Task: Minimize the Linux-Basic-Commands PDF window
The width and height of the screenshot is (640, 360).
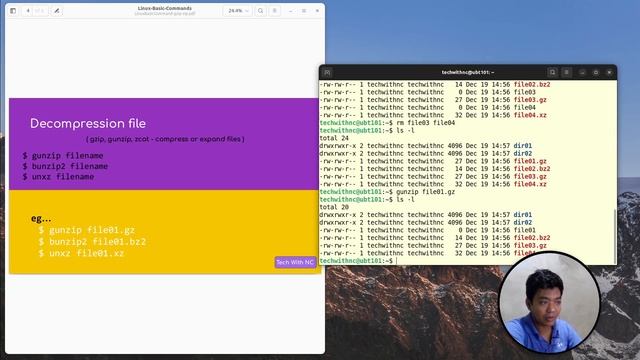Action: (x=291, y=11)
